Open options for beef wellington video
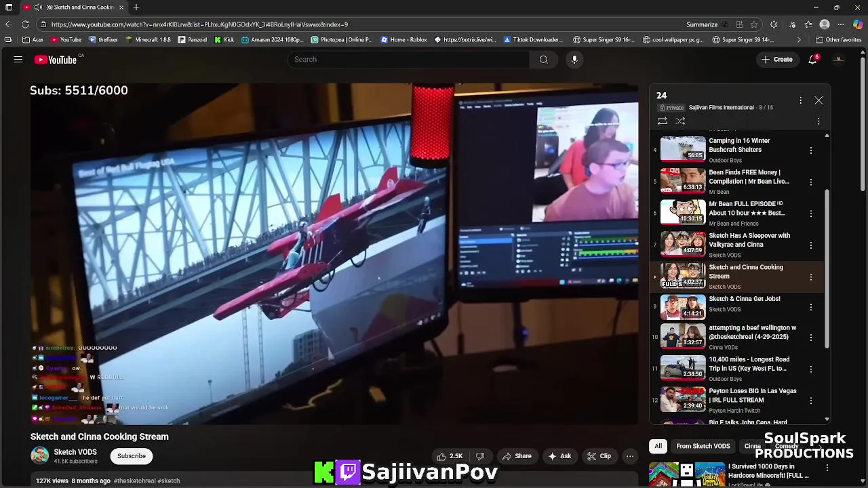Screen dimensions: 868x488 pyautogui.click(x=810, y=338)
